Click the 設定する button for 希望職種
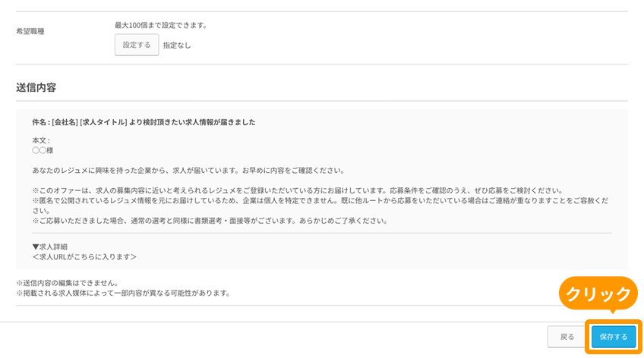This screenshot has height=358, width=644. pyautogui.click(x=137, y=45)
